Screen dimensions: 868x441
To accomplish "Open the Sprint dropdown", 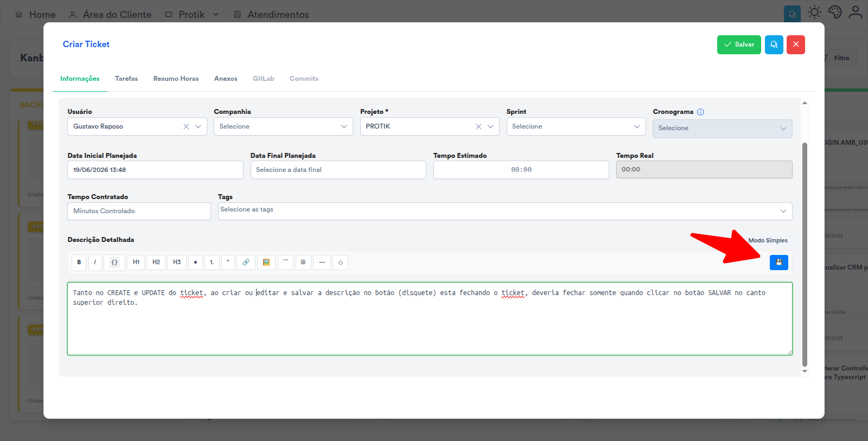I will coord(576,126).
